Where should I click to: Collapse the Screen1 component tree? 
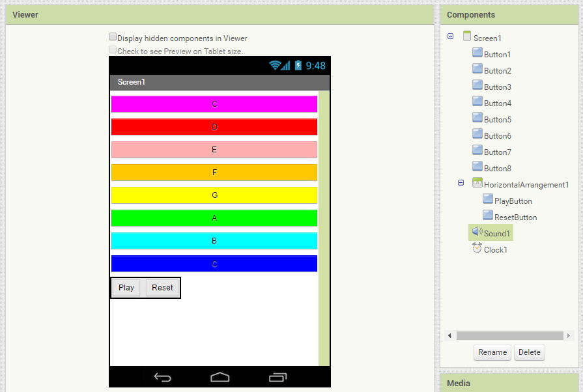point(449,36)
